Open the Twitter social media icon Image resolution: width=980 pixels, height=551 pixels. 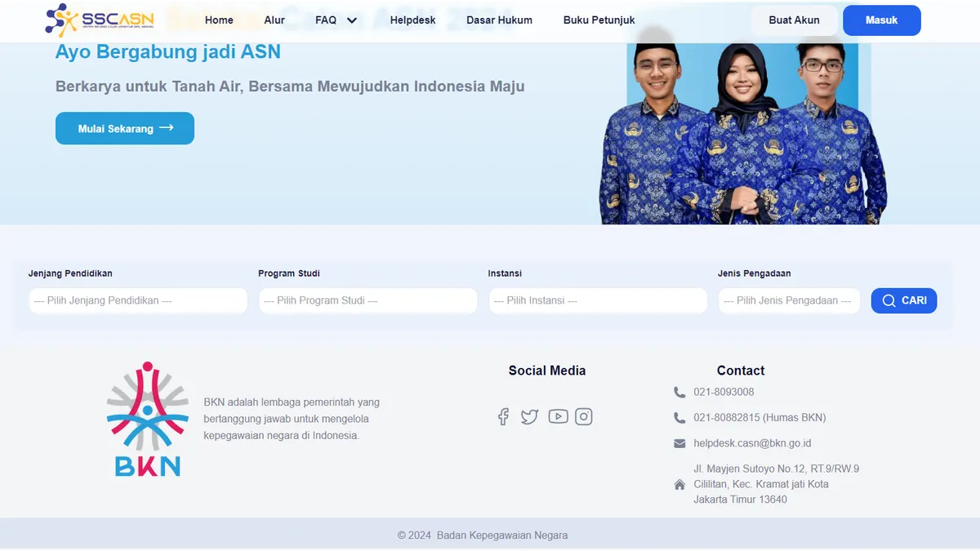[x=530, y=416]
